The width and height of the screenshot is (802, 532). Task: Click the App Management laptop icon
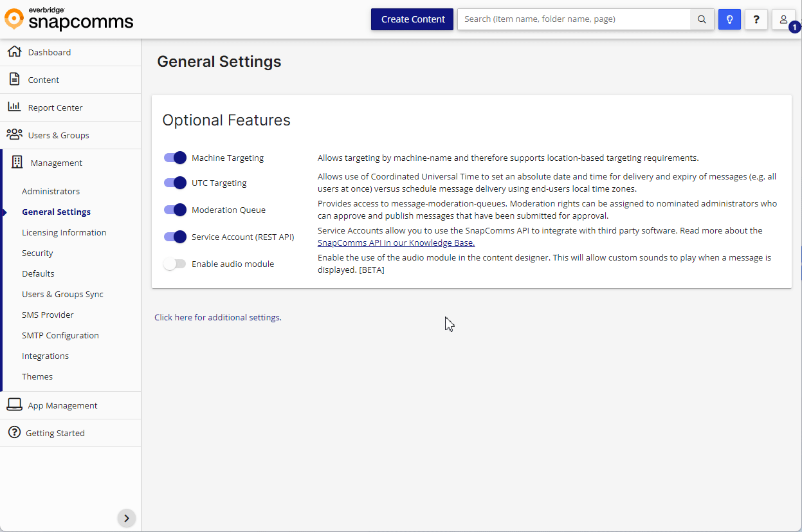pyautogui.click(x=14, y=405)
